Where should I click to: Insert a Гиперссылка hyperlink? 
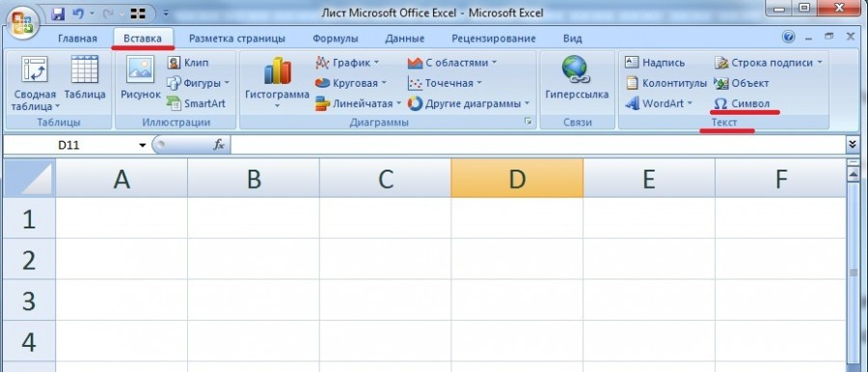[x=577, y=81]
